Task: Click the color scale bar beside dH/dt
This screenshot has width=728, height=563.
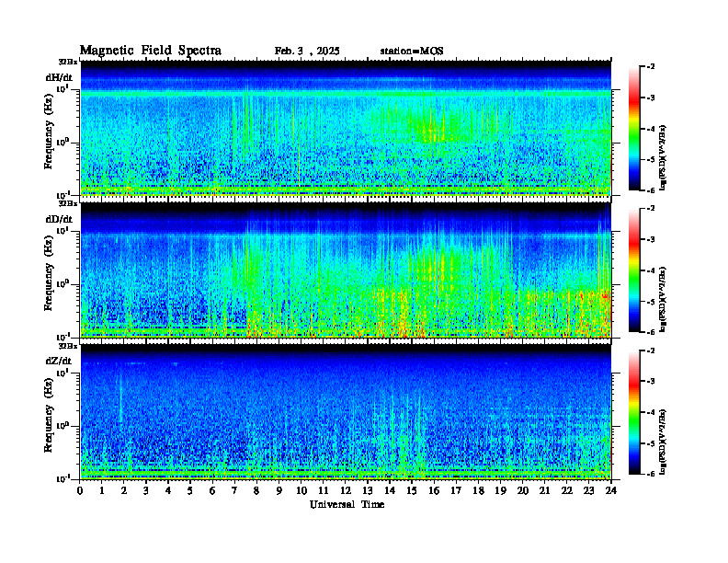Action: [634, 128]
